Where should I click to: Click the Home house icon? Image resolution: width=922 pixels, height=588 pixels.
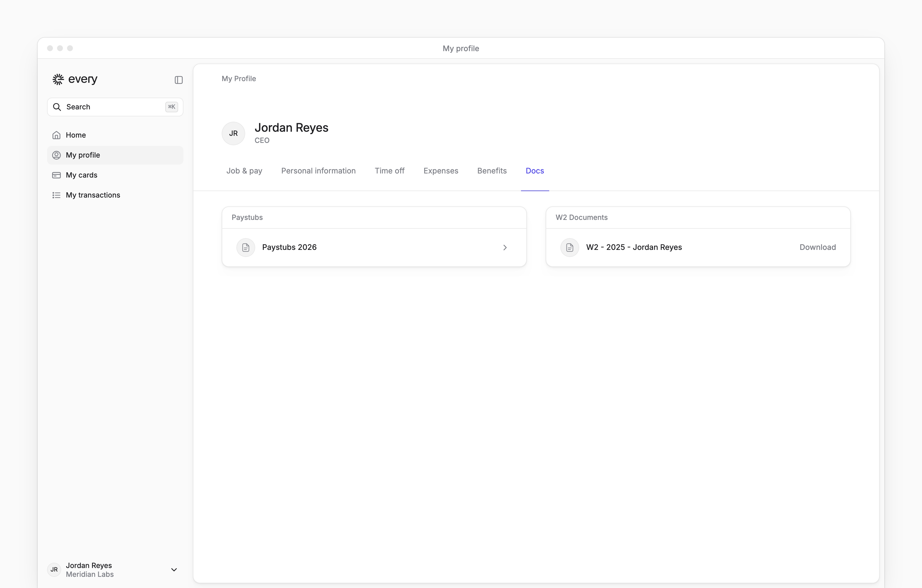pos(56,135)
